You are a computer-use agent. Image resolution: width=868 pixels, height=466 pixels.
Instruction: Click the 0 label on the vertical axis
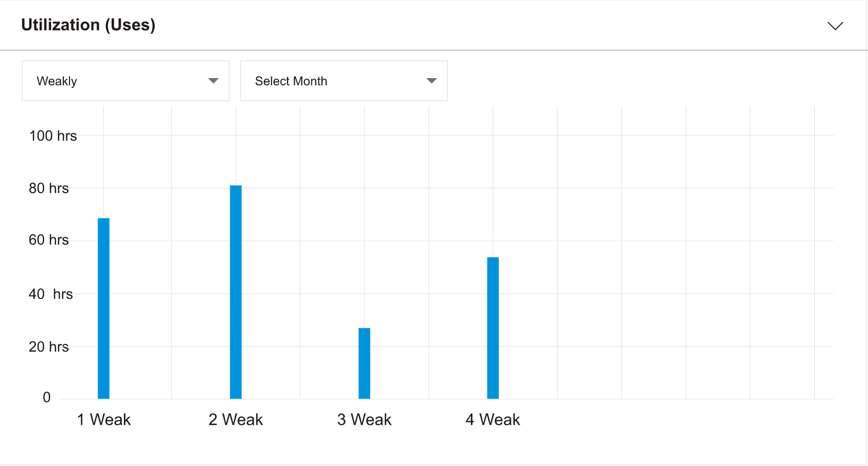(47, 398)
